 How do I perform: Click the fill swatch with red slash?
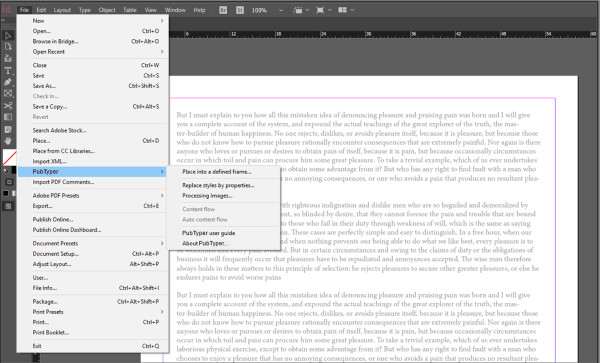(x=9, y=158)
